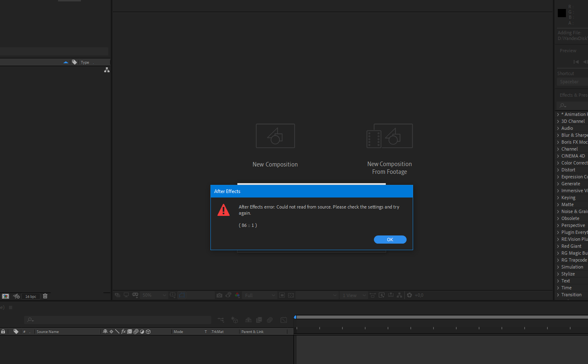Click OK in the After Effects error dialog
Image resolution: width=588 pixels, height=364 pixels.
(390, 240)
